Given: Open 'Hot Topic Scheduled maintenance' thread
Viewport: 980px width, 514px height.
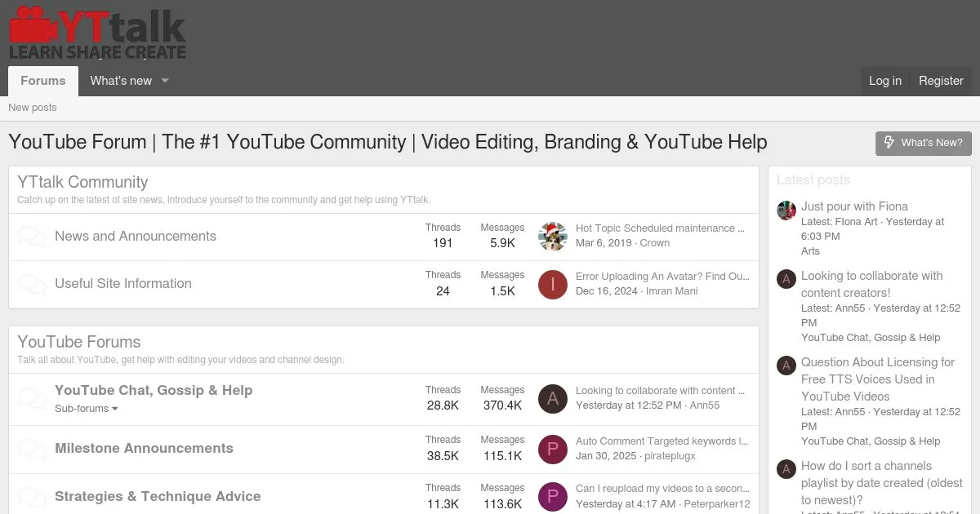Looking at the screenshot, I should [661, 228].
